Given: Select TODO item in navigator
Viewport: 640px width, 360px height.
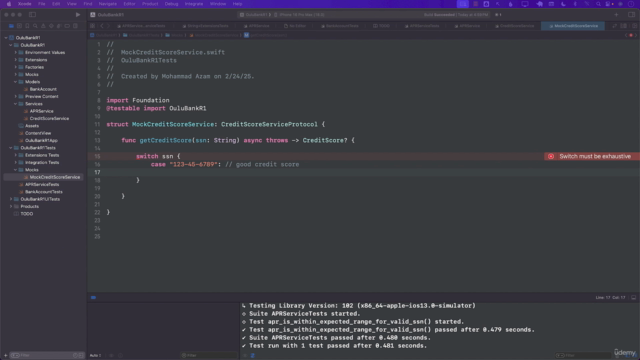Looking at the screenshot, I should pos(27,214).
